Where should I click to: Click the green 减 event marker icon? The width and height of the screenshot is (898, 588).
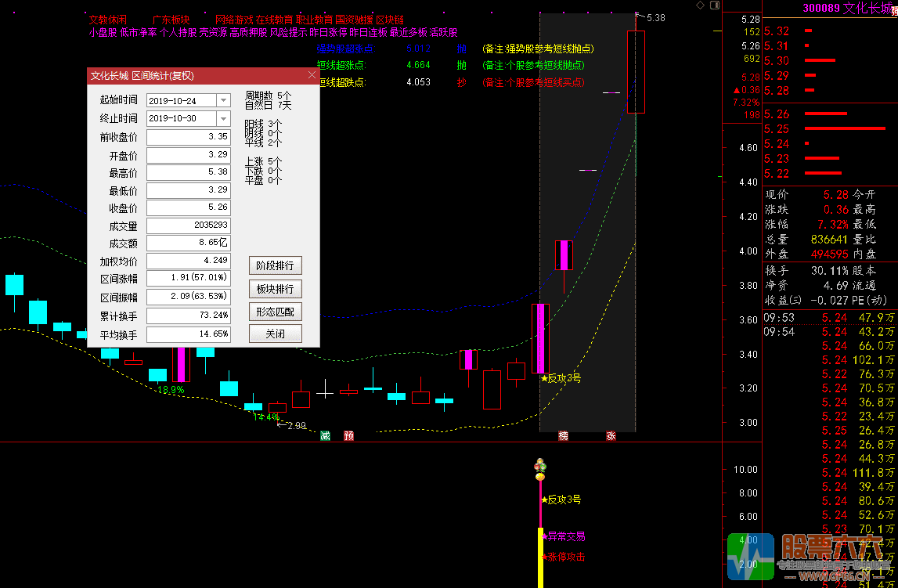tap(325, 436)
